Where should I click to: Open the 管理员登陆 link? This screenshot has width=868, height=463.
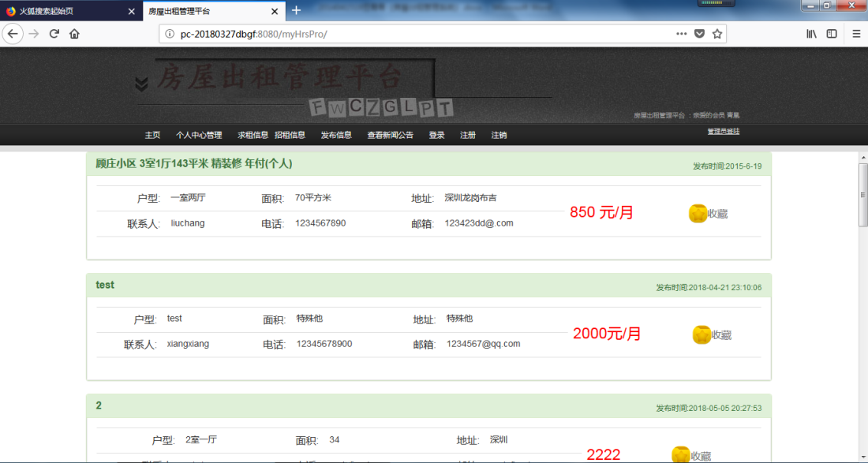723,131
